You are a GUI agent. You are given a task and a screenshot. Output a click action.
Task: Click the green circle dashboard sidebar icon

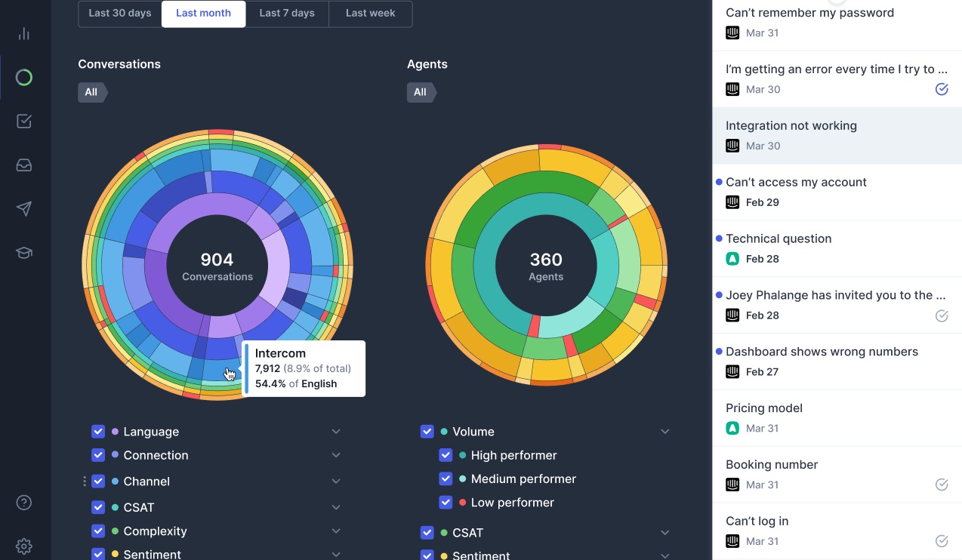click(24, 78)
